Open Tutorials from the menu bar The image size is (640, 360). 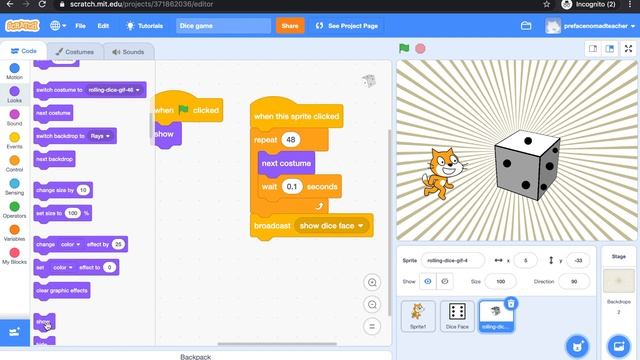144,26
